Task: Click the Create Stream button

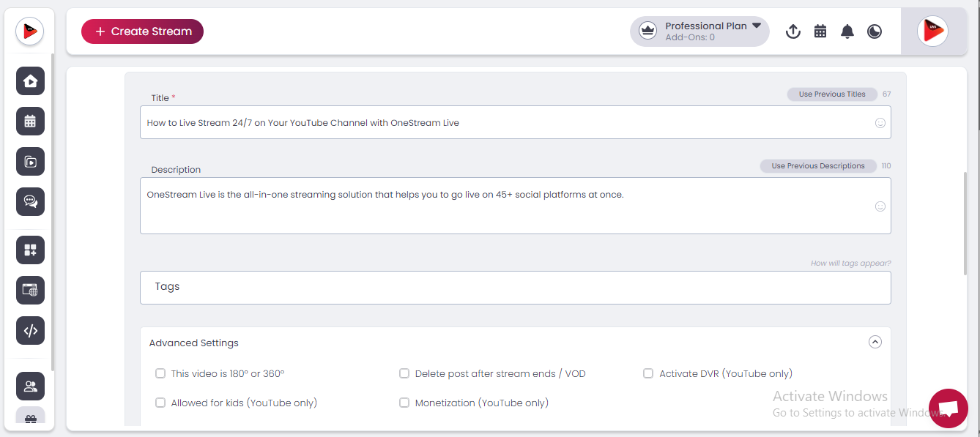Action: point(142,31)
